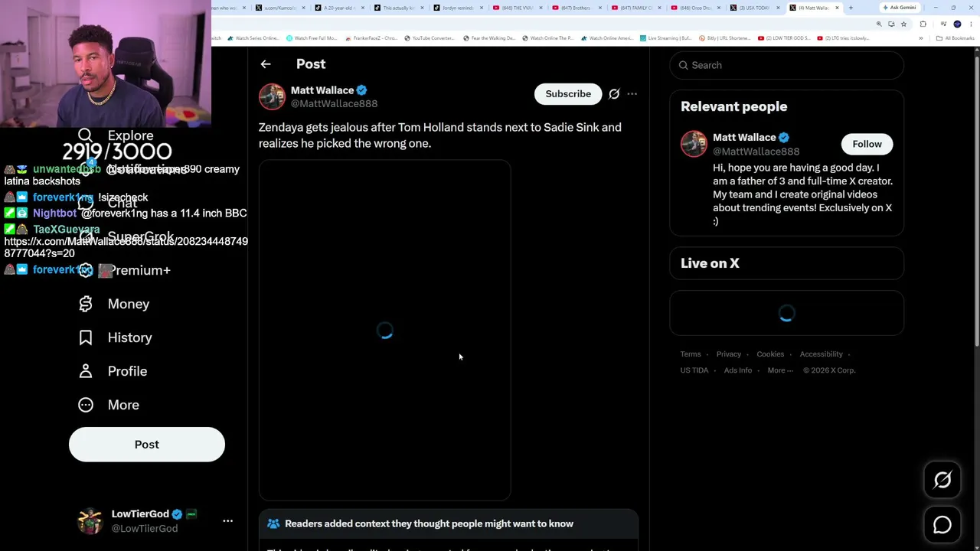
Task: Open the three-dot menu on Matt Wallace's post
Action: [632, 94]
